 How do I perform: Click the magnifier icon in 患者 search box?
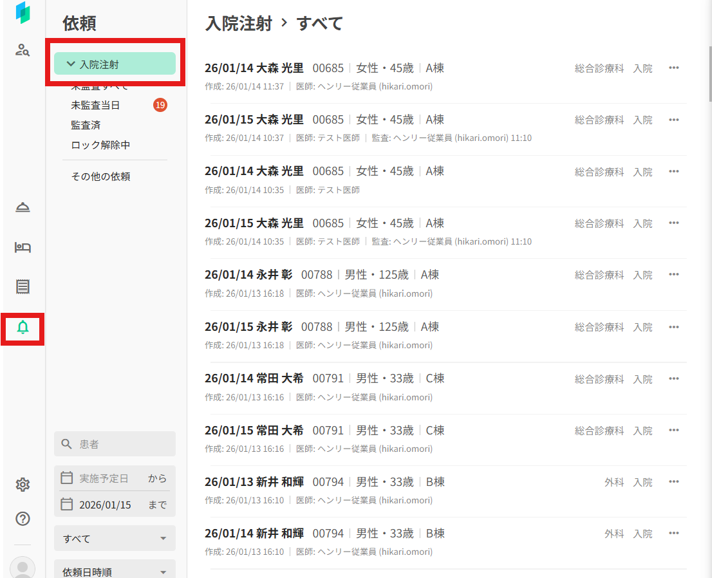(x=66, y=444)
